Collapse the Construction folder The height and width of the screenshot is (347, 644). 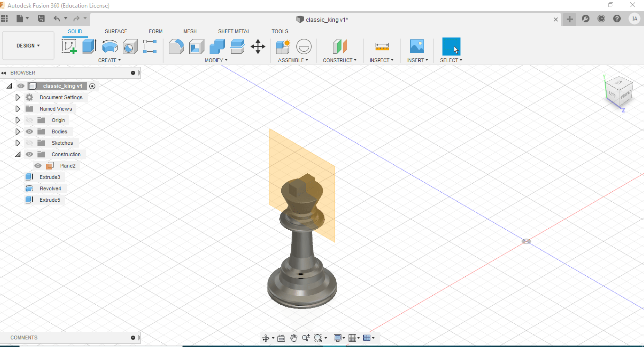[x=18, y=154]
